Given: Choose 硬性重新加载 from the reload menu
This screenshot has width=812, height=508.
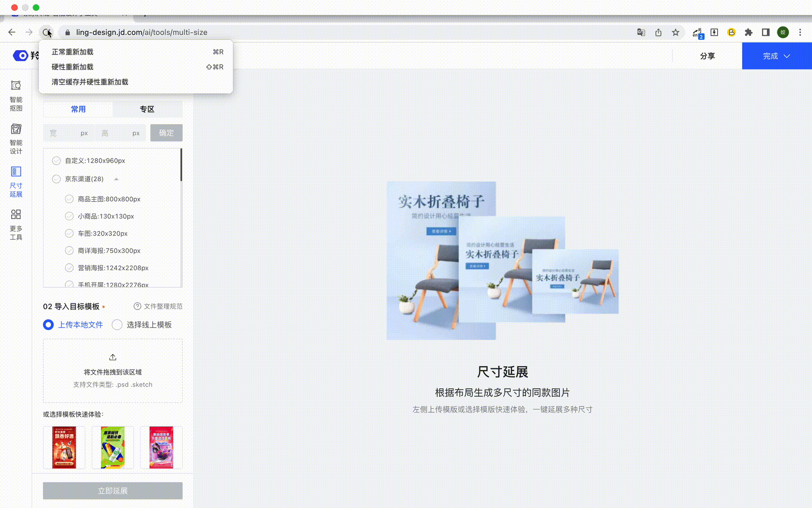Looking at the screenshot, I should coord(72,67).
